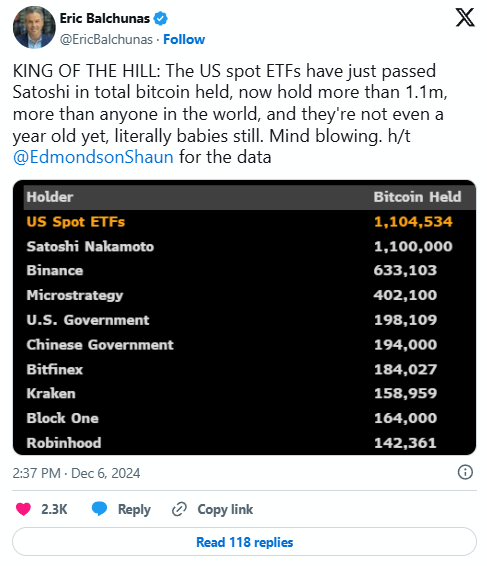Click the X logo icon
This screenshot has width=487, height=566.
point(465,18)
